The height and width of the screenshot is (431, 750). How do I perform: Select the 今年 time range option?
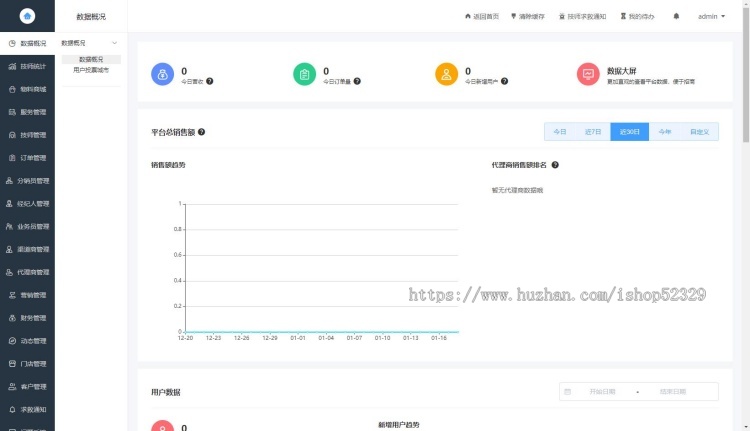pos(664,132)
